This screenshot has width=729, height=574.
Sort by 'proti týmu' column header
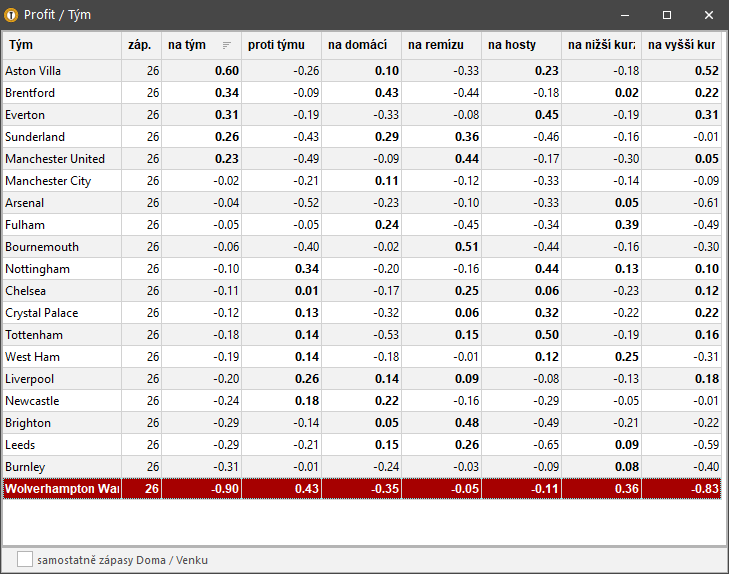click(280, 45)
